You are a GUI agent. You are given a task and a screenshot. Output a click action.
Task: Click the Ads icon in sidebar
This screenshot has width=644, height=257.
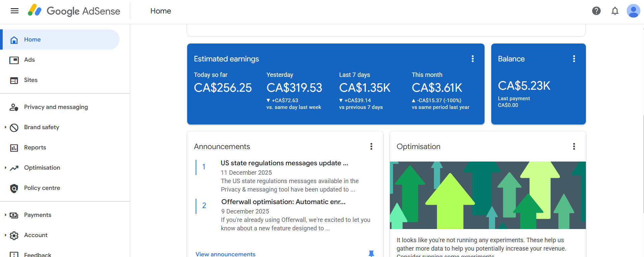click(14, 60)
